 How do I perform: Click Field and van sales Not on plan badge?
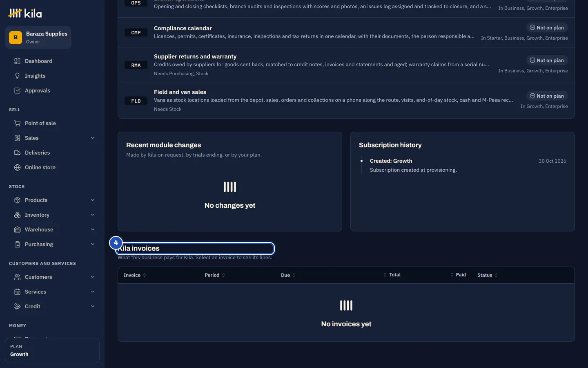coord(547,96)
